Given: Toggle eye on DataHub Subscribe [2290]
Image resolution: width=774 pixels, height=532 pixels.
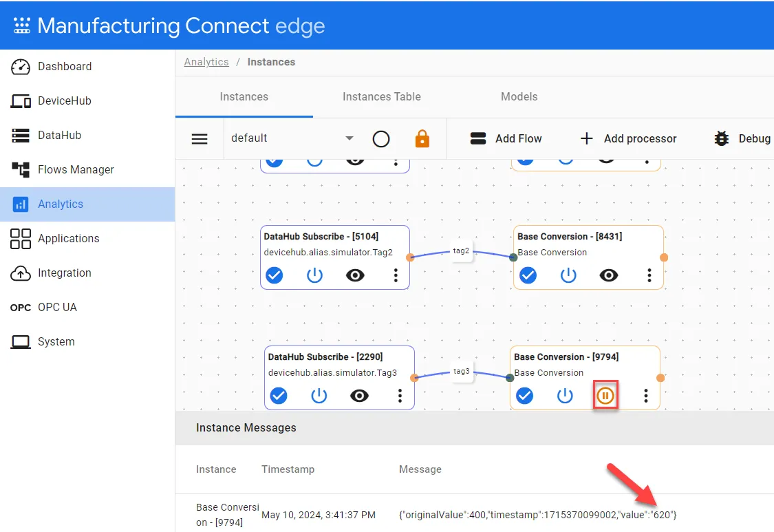Looking at the screenshot, I should point(359,396).
